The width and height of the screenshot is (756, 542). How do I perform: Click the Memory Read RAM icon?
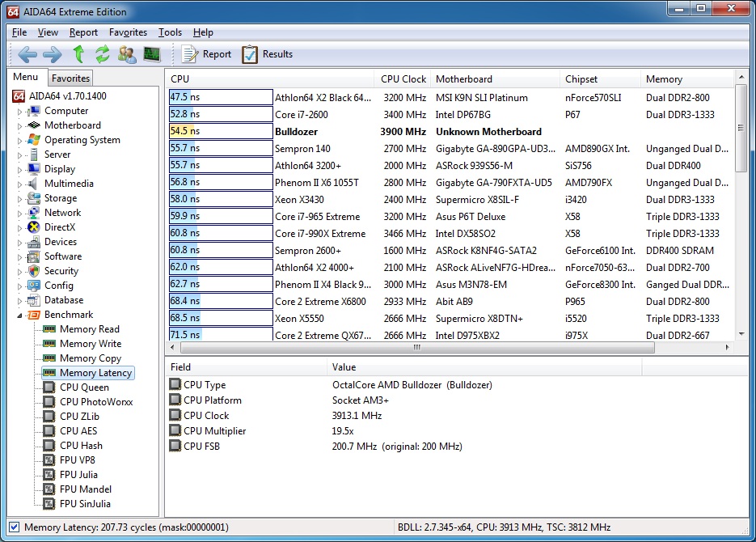(49, 329)
